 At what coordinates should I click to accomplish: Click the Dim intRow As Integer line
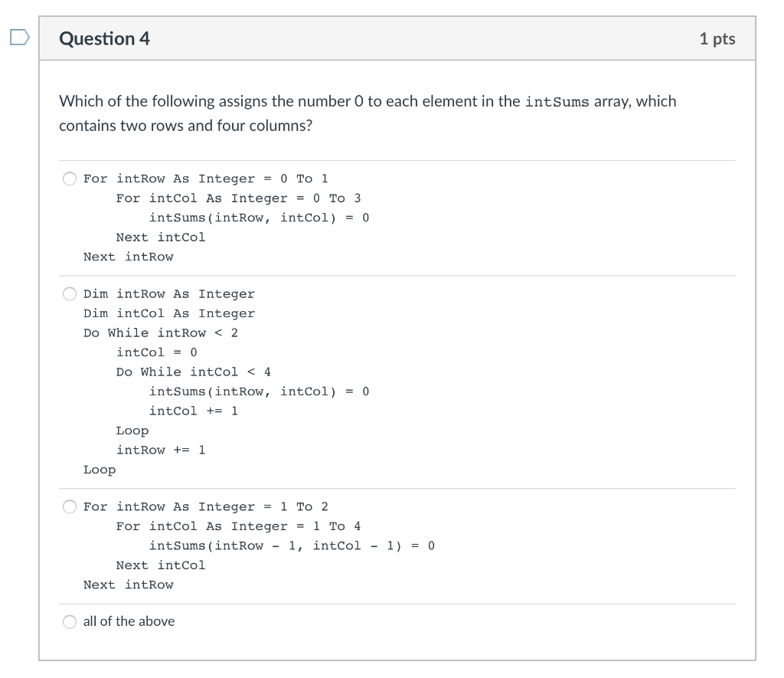(168, 293)
